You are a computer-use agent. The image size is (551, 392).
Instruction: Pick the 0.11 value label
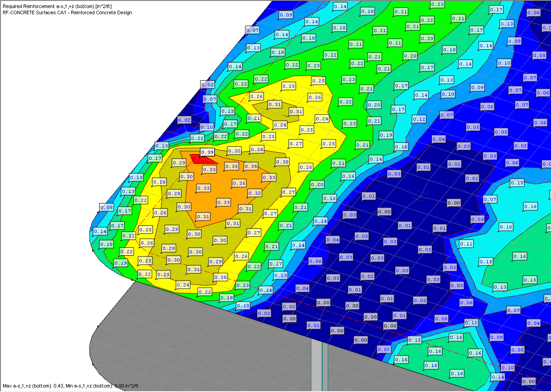click(466, 244)
